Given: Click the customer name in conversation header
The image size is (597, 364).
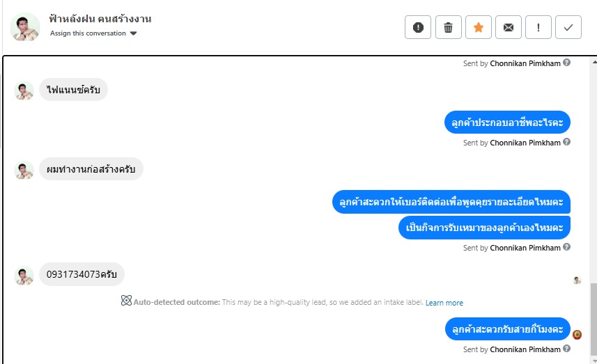Looking at the screenshot, I should (100, 19).
